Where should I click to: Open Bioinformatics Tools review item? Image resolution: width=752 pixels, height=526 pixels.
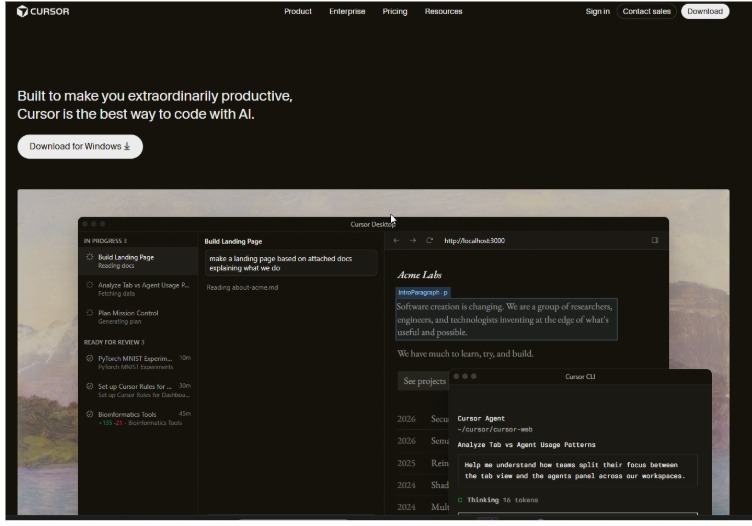(x=138, y=418)
